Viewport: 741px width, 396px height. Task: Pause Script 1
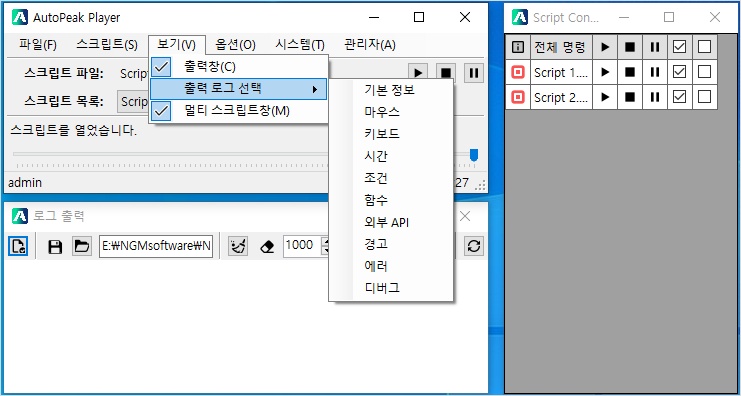point(655,72)
